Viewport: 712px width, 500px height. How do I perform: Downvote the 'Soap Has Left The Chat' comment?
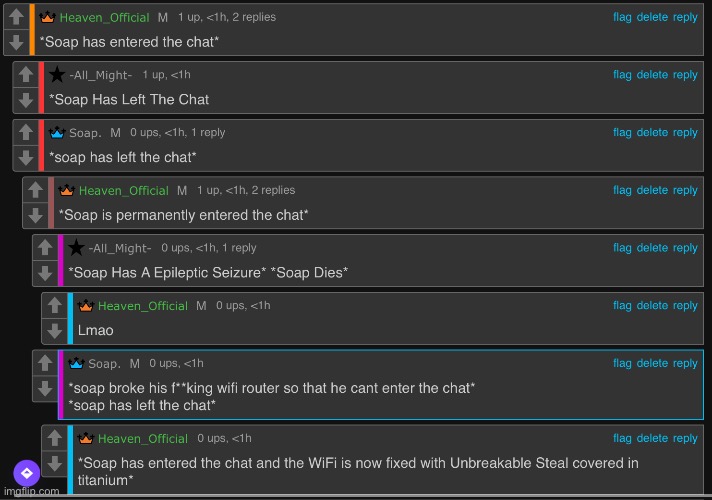pyautogui.click(x=26, y=99)
